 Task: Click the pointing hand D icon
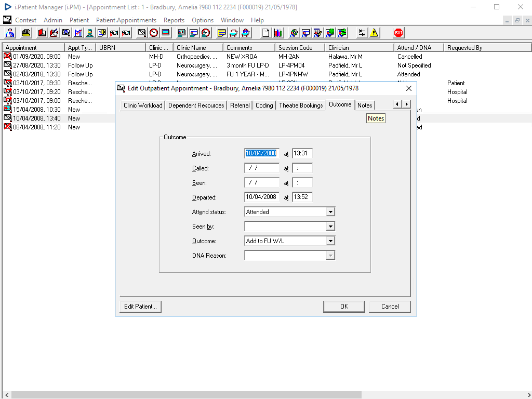[114, 33]
